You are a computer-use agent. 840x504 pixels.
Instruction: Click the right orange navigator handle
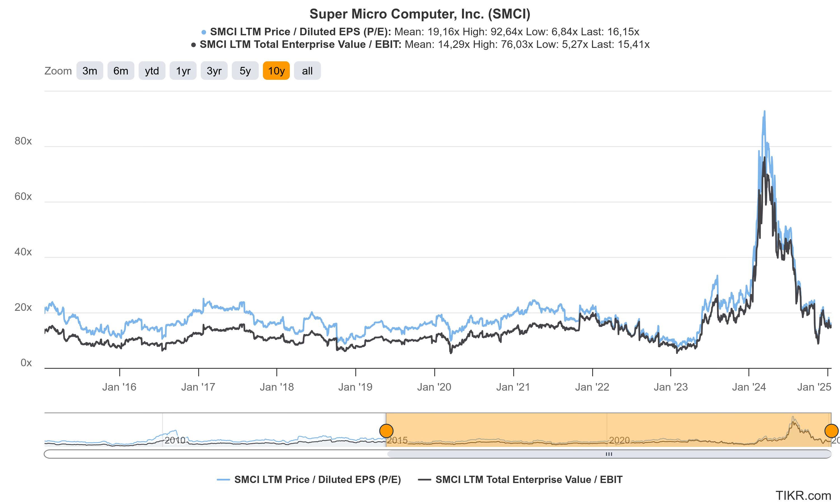click(832, 431)
